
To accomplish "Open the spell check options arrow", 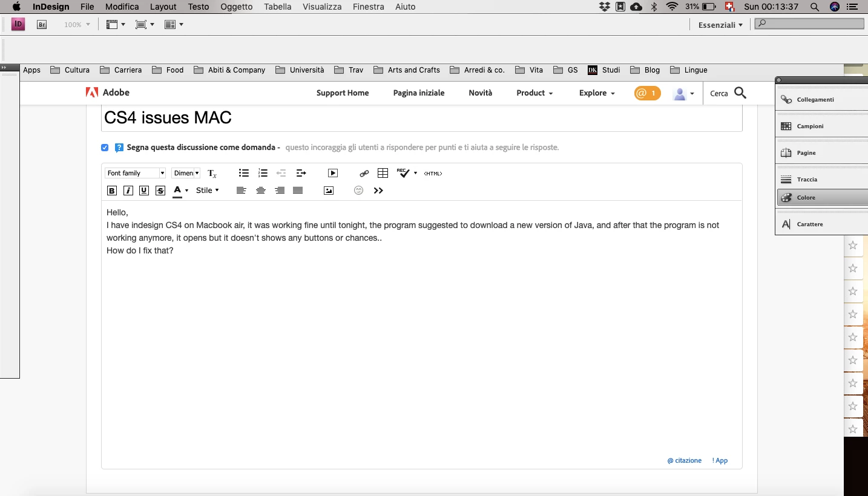I will click(415, 174).
